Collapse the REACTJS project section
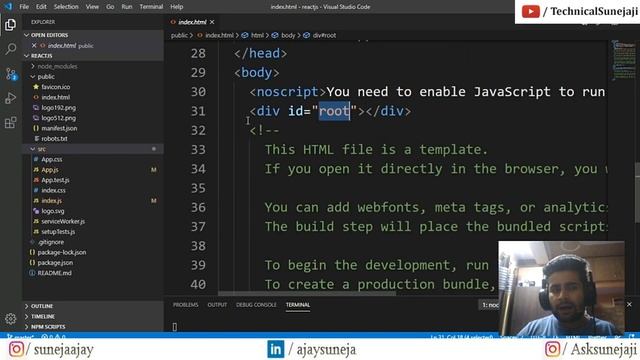This screenshot has width=640, height=360. (x=93, y=56)
